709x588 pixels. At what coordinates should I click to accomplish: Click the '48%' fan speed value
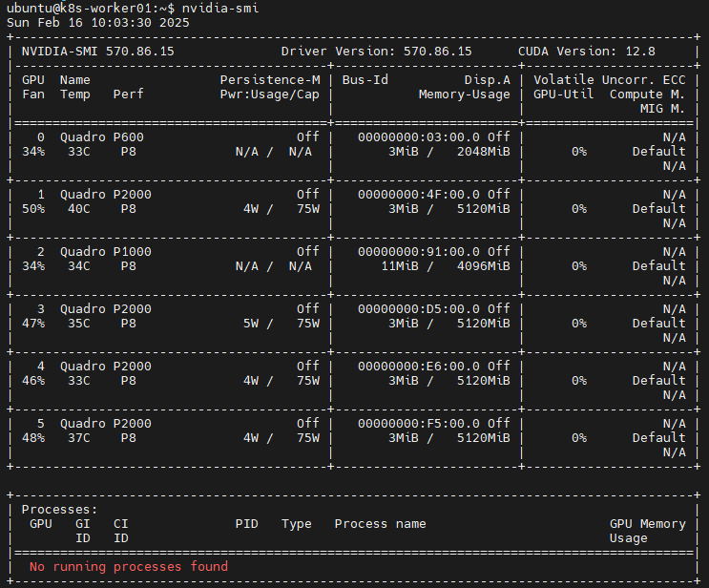coord(33,438)
